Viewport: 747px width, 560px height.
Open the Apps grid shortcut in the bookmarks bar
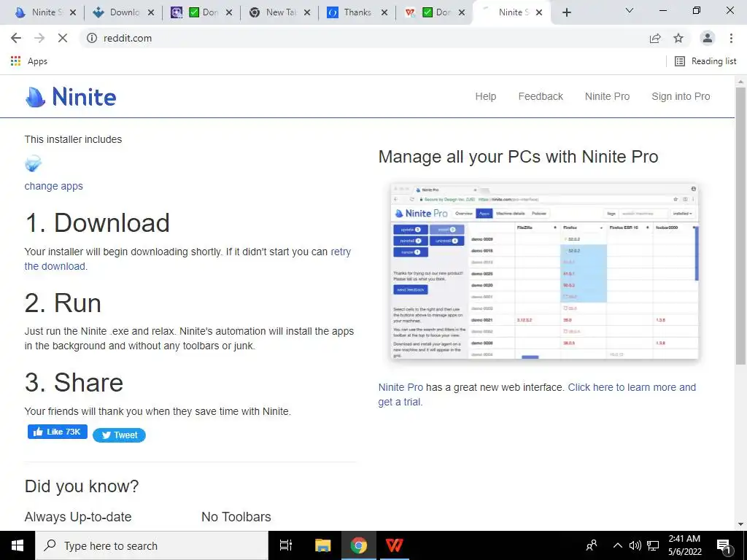click(x=28, y=61)
